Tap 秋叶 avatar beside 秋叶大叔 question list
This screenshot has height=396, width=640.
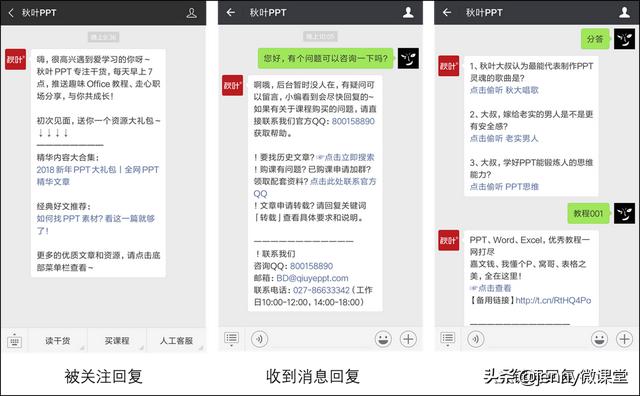449,66
